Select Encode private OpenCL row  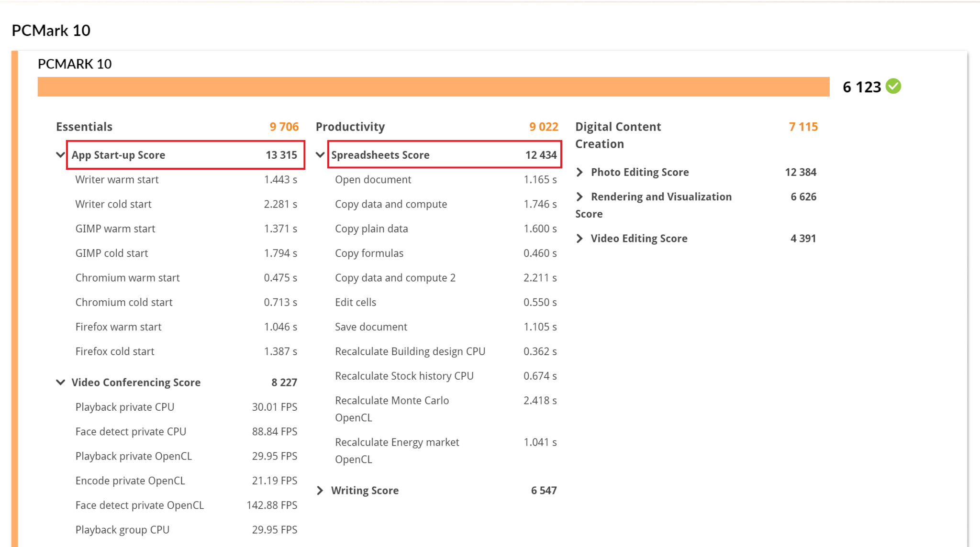(x=186, y=481)
